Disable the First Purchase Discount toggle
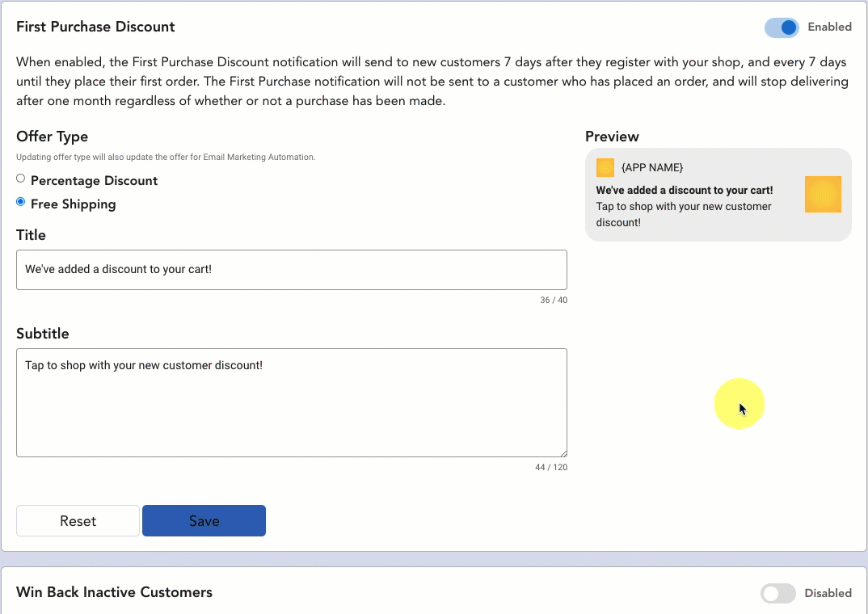Image resolution: width=868 pixels, height=614 pixels. 782,27
